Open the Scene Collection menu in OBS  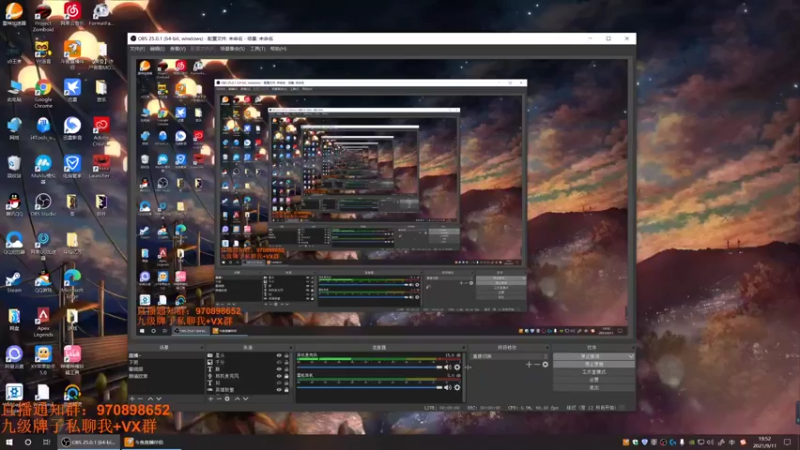[x=233, y=49]
